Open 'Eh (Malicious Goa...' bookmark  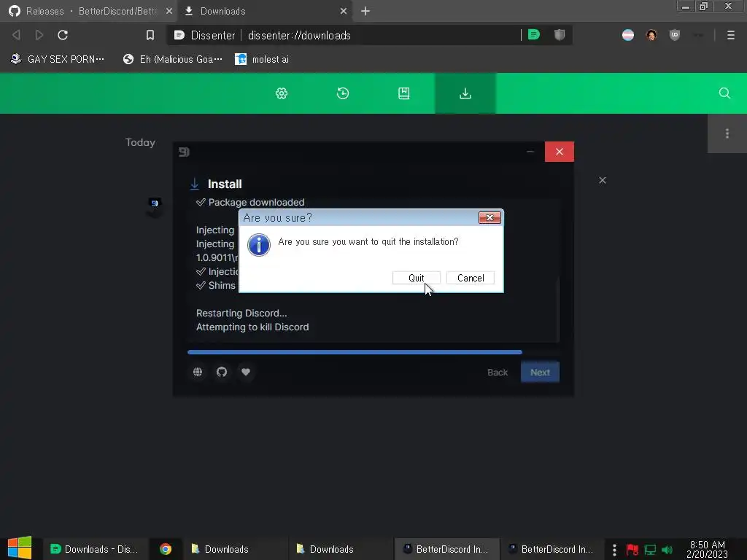tap(172, 59)
